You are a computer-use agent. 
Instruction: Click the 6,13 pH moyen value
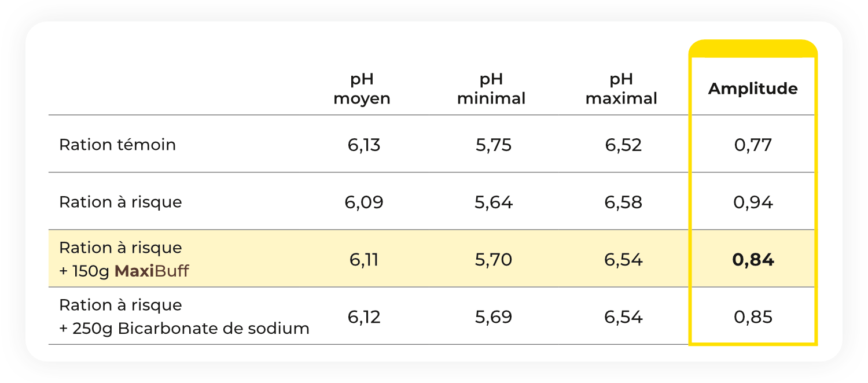pos(364,145)
